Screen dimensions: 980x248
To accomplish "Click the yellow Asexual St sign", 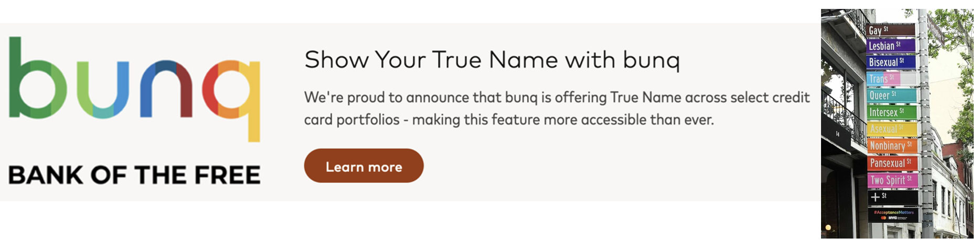I will (x=891, y=129).
